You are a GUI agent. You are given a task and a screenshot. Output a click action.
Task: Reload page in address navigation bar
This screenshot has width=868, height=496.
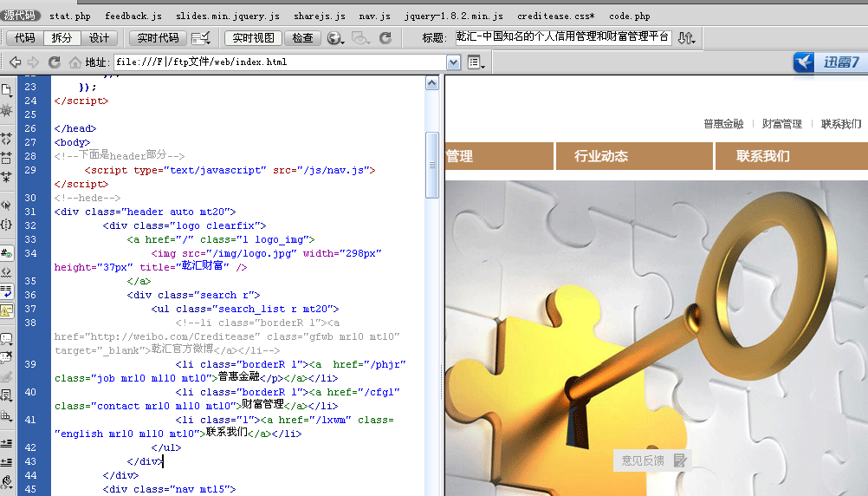[x=55, y=62]
